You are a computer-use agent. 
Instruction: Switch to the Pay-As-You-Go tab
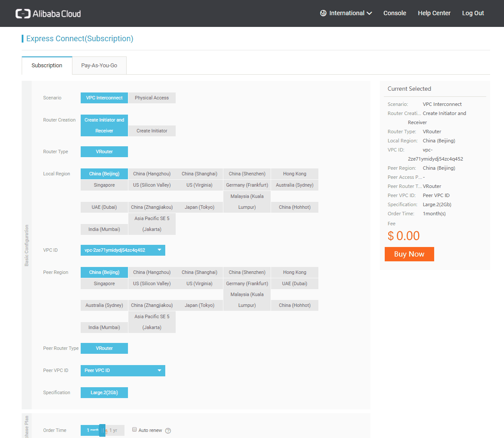coord(99,66)
